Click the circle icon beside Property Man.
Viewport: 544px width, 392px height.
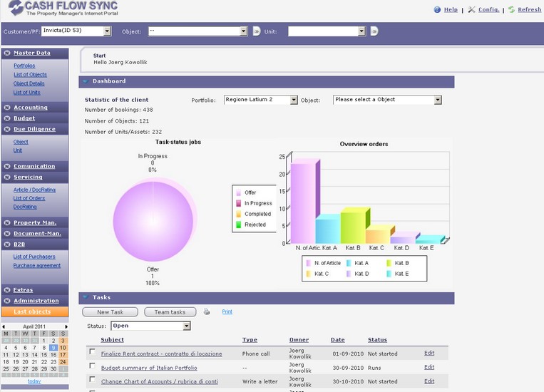click(7, 222)
